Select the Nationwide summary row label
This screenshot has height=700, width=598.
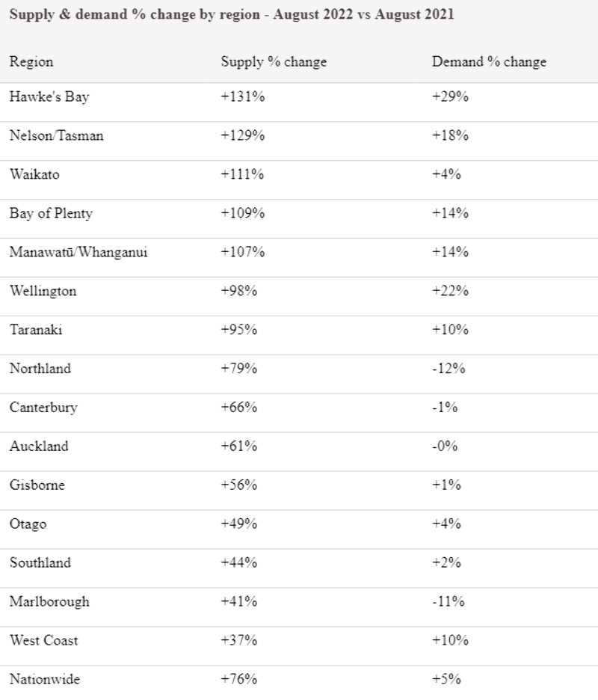[x=45, y=680]
